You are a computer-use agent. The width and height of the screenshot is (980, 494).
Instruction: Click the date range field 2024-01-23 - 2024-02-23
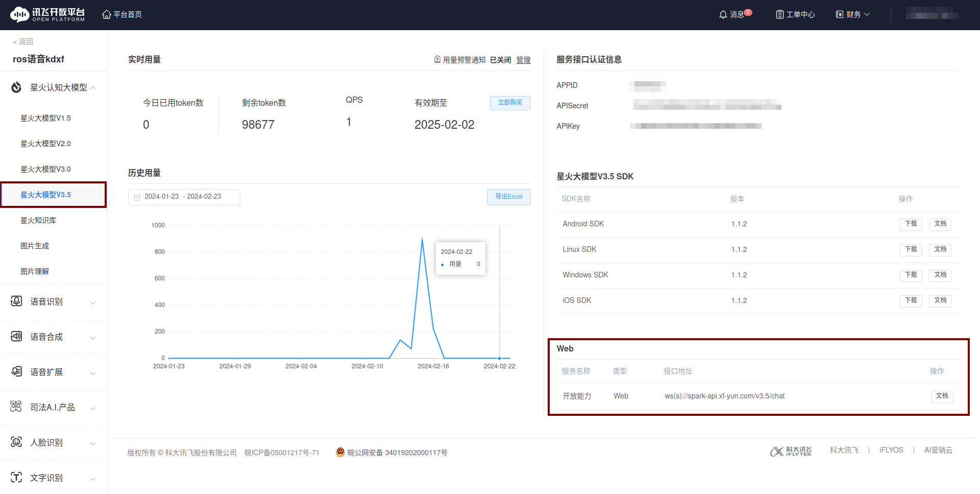click(x=184, y=197)
